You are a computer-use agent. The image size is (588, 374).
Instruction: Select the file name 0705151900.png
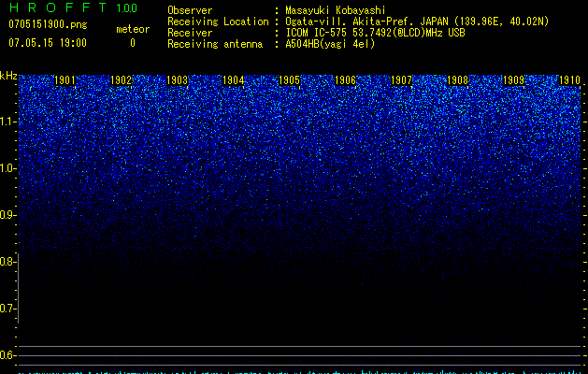(48, 24)
